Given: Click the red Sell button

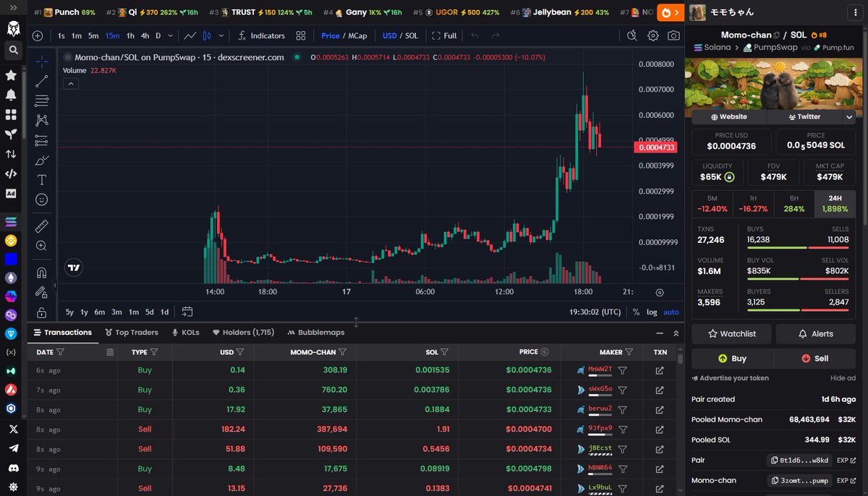Looking at the screenshot, I should [815, 358].
